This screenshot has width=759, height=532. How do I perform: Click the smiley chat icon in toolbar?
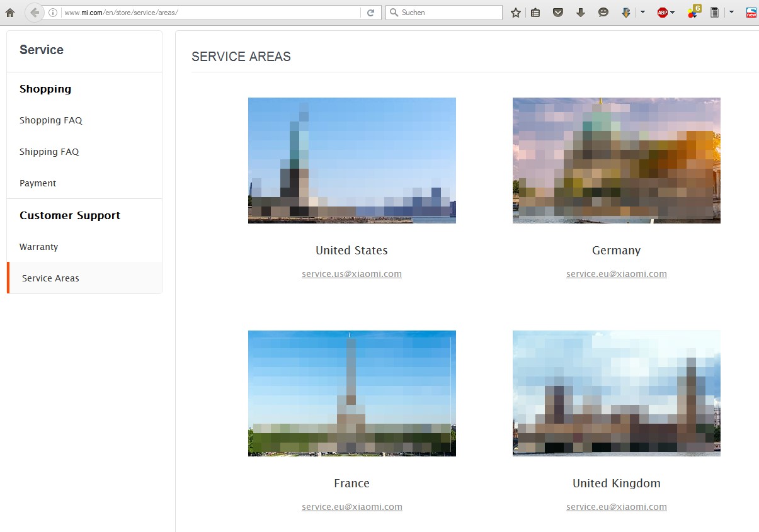click(x=603, y=13)
